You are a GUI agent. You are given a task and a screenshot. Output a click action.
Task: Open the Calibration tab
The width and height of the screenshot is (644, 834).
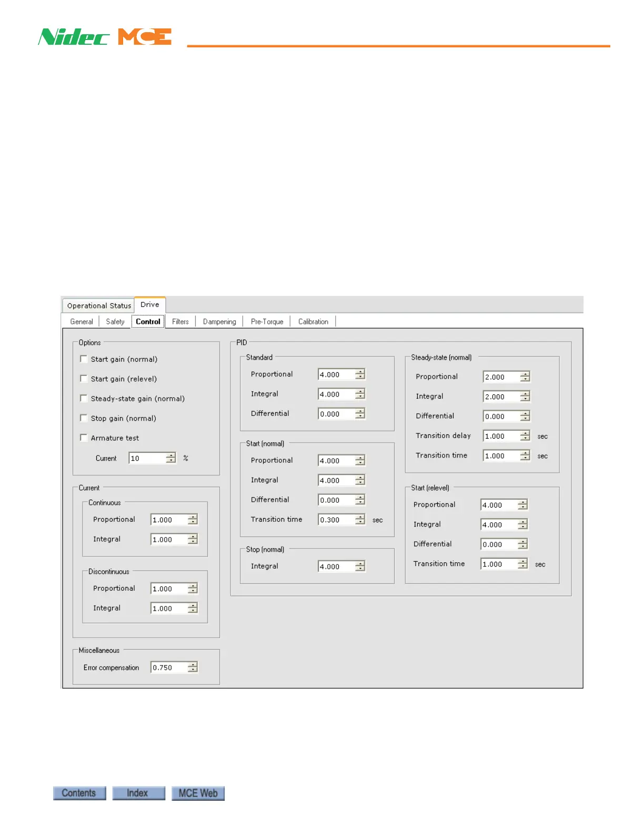click(x=313, y=322)
